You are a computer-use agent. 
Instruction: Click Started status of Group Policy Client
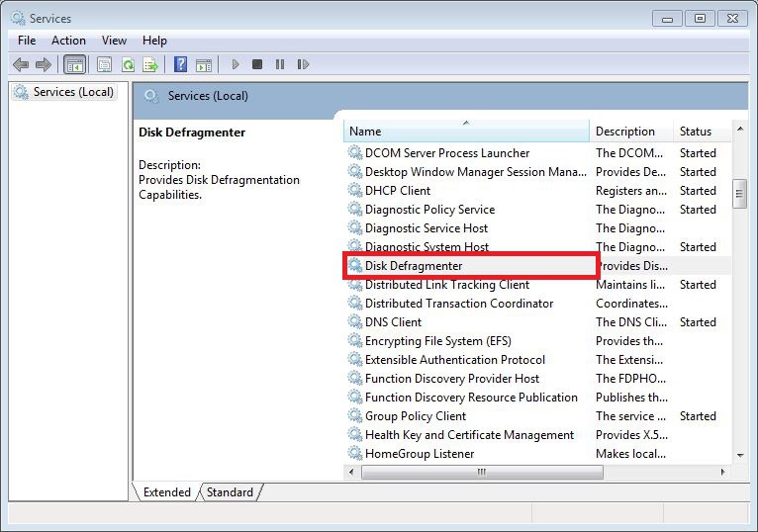(x=698, y=416)
